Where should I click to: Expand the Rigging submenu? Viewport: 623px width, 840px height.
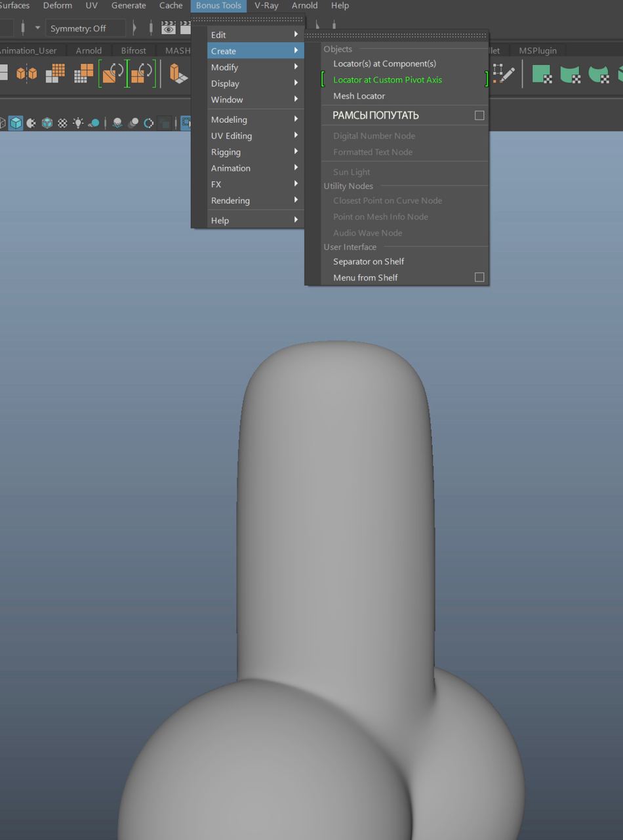coord(255,152)
